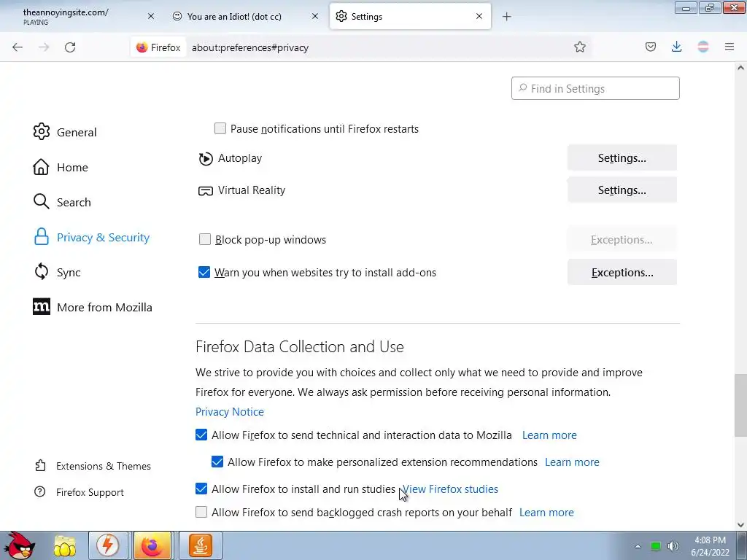The width and height of the screenshot is (747, 560).
Task: Close the theannoyingsite.com tab
Action: (x=151, y=16)
